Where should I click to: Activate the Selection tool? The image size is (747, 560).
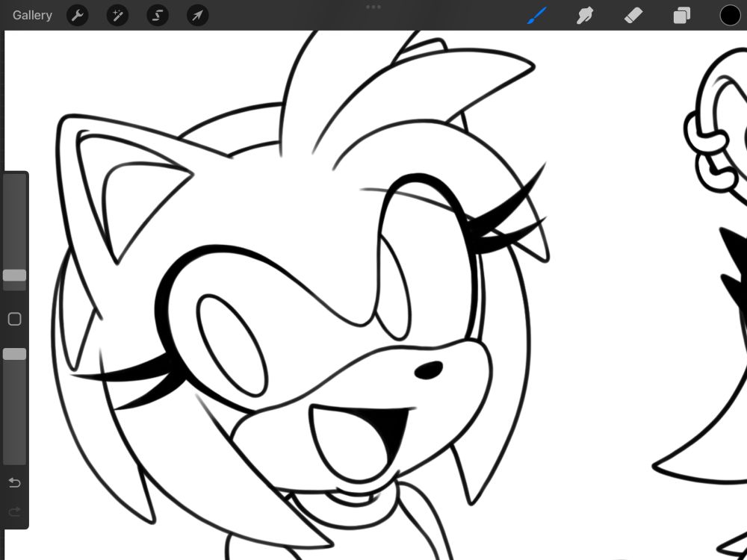coord(158,16)
